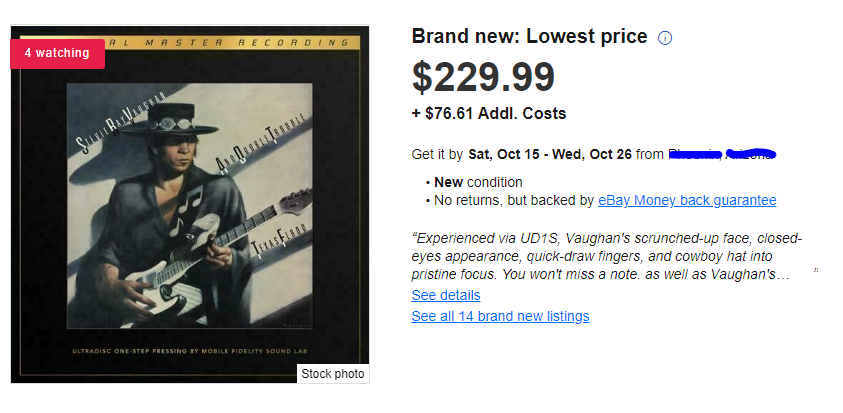The height and width of the screenshot is (413, 843).
Task: Click the info icon beside Lowest price
Action: pos(666,38)
